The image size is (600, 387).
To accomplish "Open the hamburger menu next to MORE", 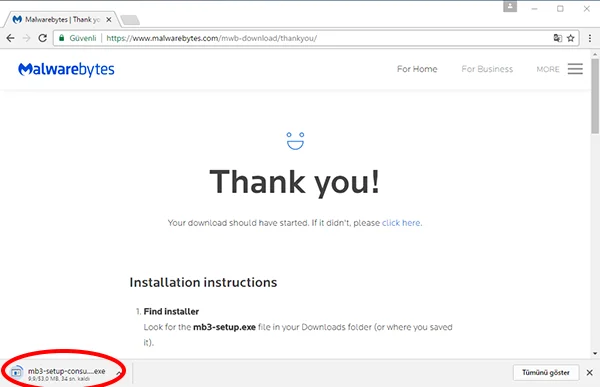I will [x=575, y=69].
